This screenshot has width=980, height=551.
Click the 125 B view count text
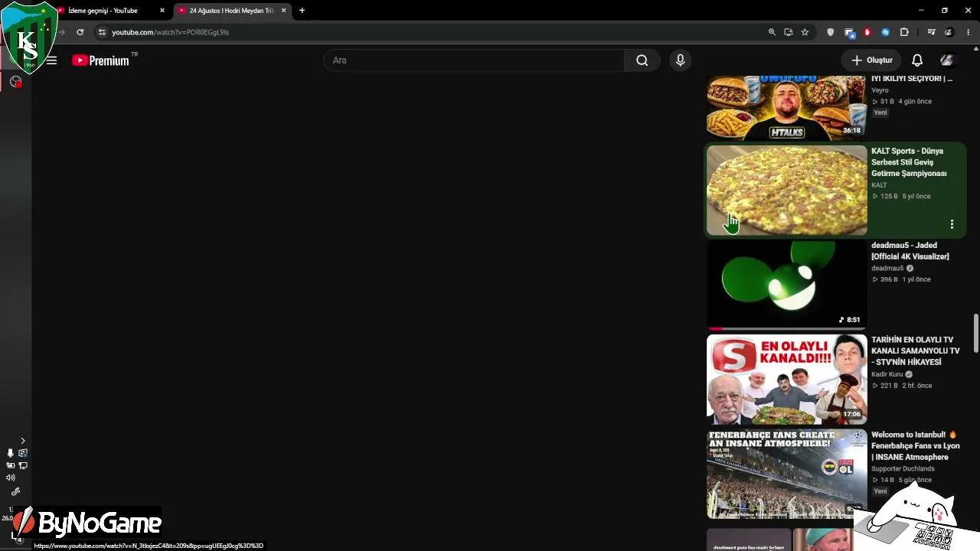pyautogui.click(x=889, y=197)
